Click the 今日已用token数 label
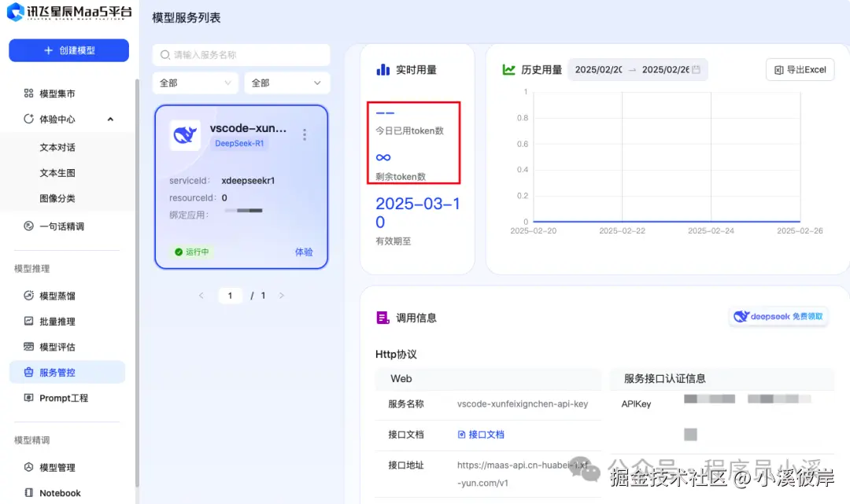Viewport: 850px width, 504px height. [x=410, y=131]
